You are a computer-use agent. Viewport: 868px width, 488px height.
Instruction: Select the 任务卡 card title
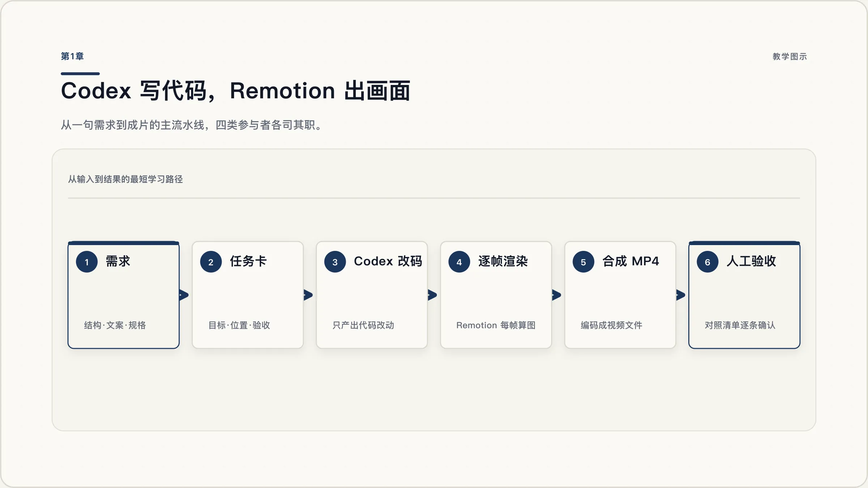(x=248, y=261)
